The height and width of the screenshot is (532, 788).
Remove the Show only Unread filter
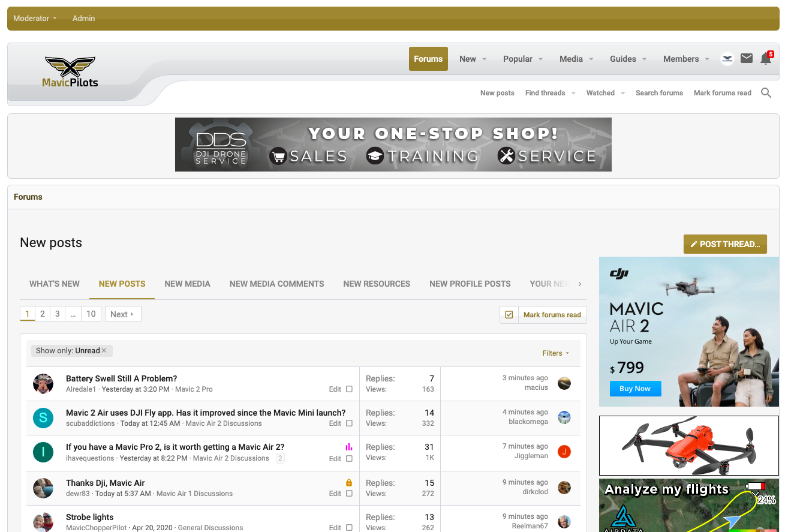point(104,350)
